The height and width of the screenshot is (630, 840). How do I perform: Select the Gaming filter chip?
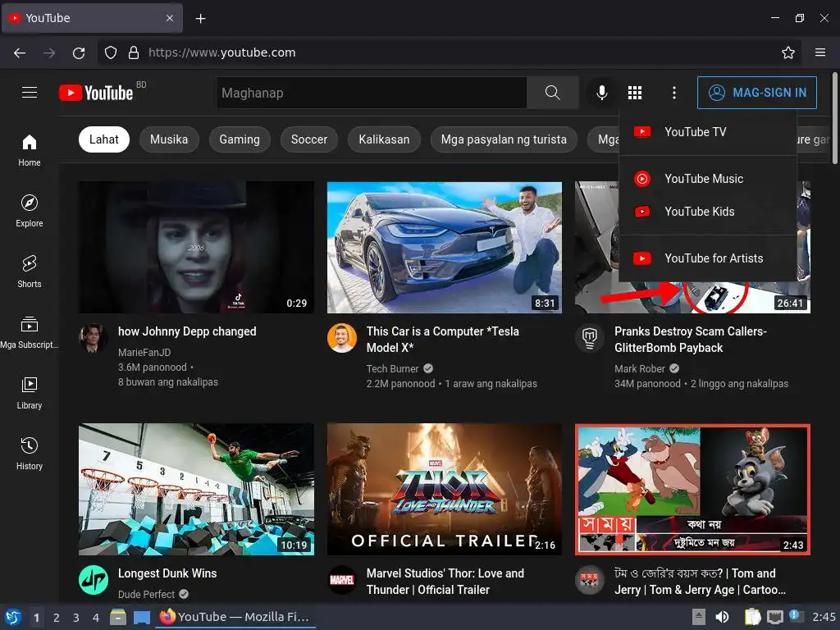coord(240,139)
